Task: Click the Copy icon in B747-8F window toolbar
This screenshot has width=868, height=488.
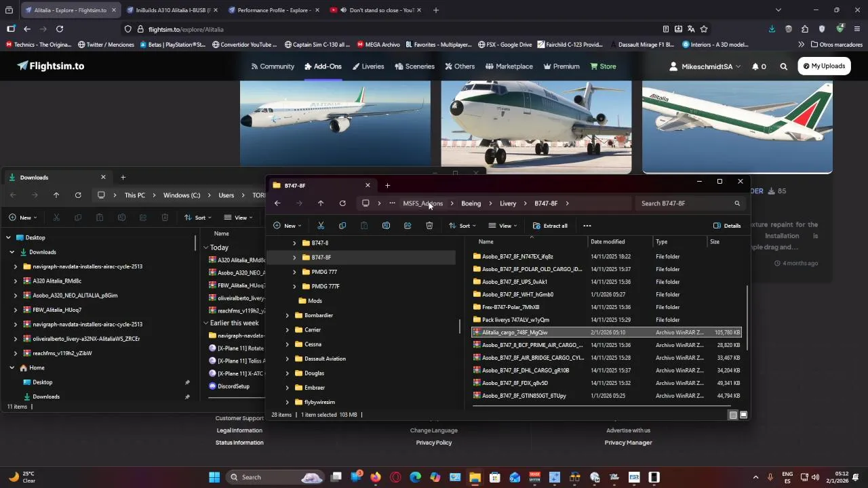Action: point(342,226)
